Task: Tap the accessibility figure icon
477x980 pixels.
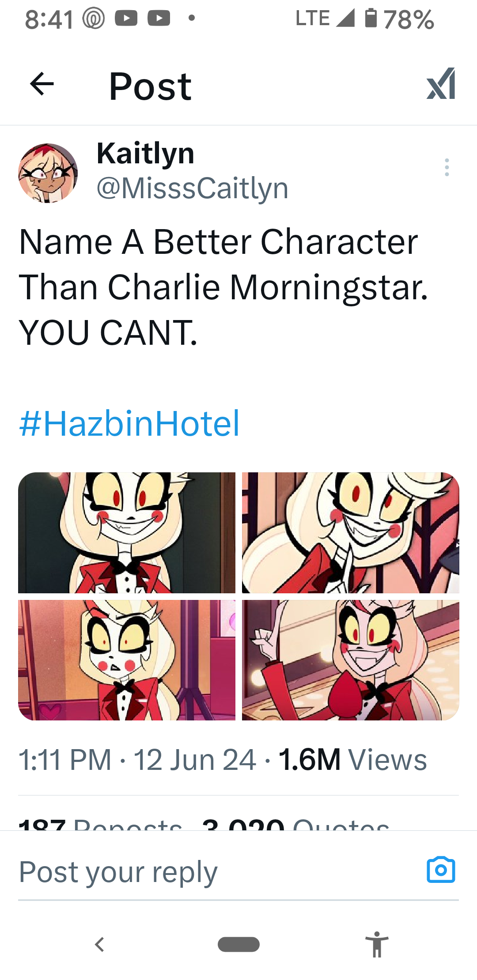Action: 377,944
